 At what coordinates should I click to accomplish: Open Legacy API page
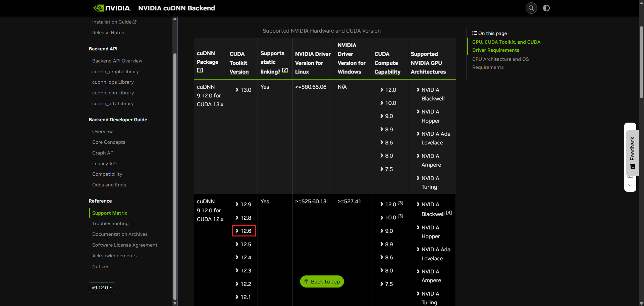[x=104, y=164]
